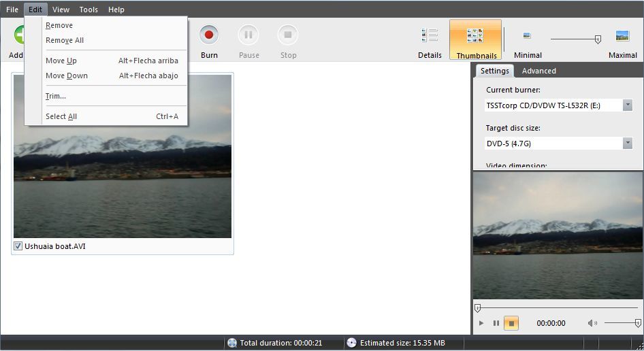Click the preview seek slider handle
The image size is (644, 351).
point(477,308)
